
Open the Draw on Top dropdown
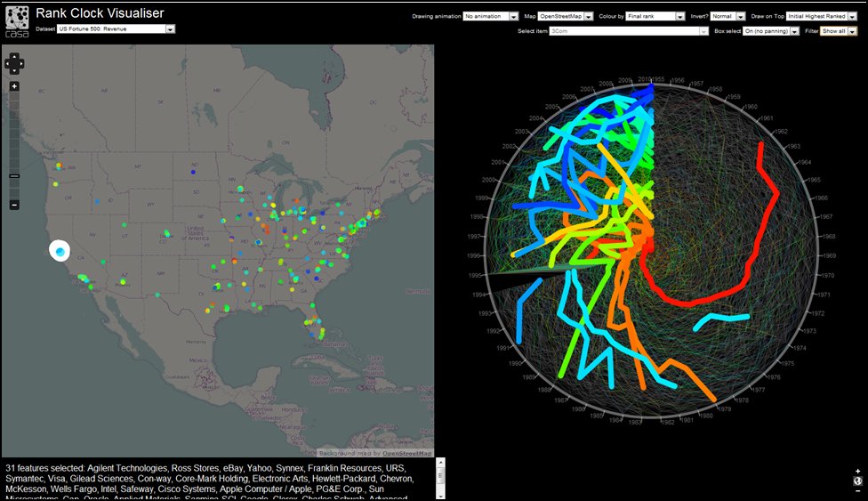click(x=822, y=17)
